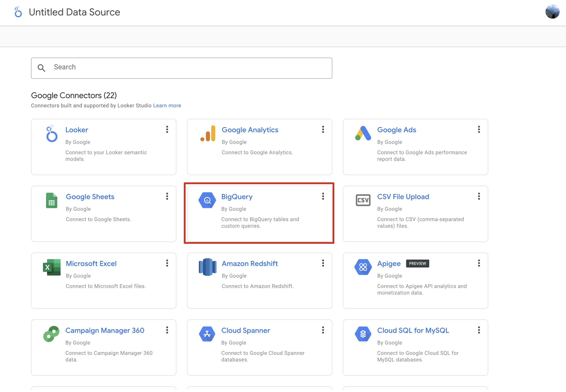Click 'Connect to BigQuery tables and custom queries.'

tap(260, 223)
